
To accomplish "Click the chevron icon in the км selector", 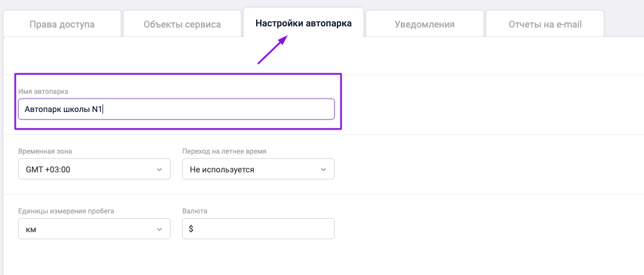I will tap(159, 229).
